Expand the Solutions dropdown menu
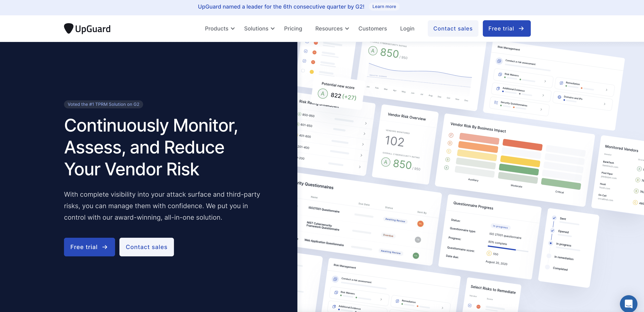The image size is (644, 312). [259, 28]
